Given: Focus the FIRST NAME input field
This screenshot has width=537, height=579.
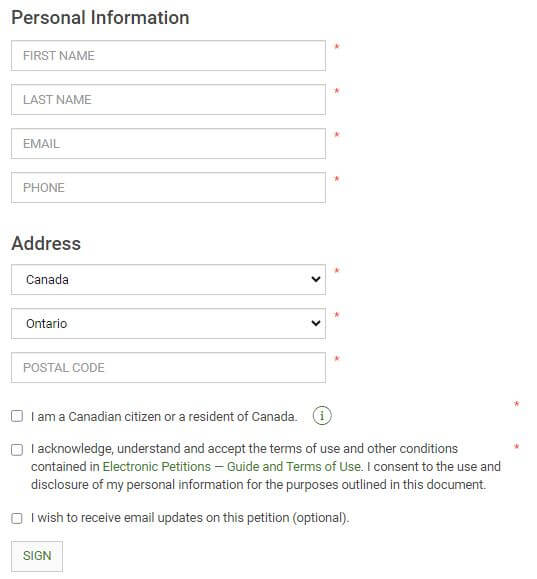Looking at the screenshot, I should tap(168, 55).
